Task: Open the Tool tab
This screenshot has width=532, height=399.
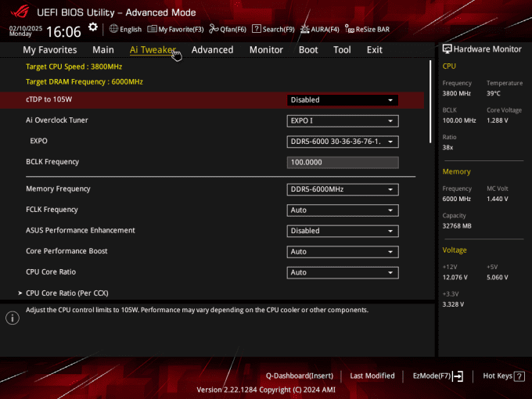Action: pyautogui.click(x=342, y=50)
